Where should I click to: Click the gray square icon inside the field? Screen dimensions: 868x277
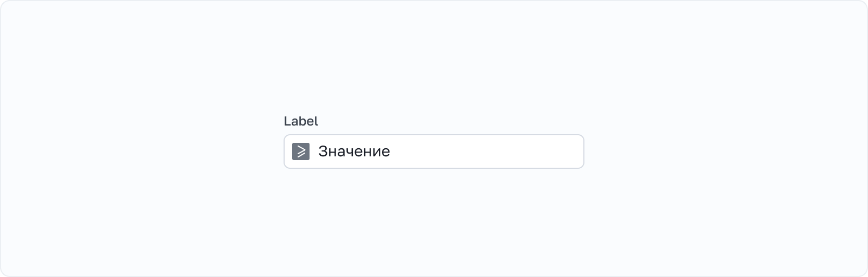301,151
